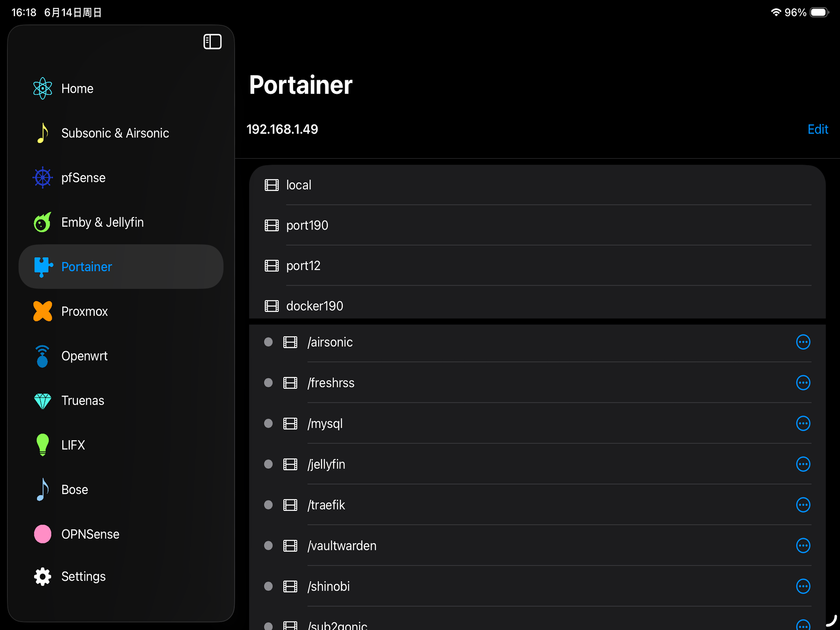The width and height of the screenshot is (840, 630).
Task: Open pfSense ship wheel icon
Action: click(x=42, y=177)
